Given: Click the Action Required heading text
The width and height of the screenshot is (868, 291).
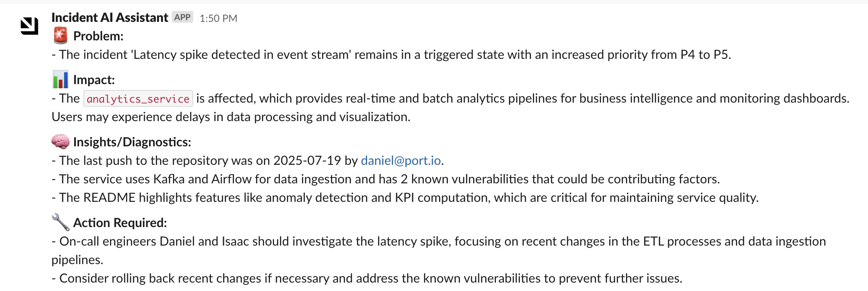Looking at the screenshot, I should (x=120, y=223).
